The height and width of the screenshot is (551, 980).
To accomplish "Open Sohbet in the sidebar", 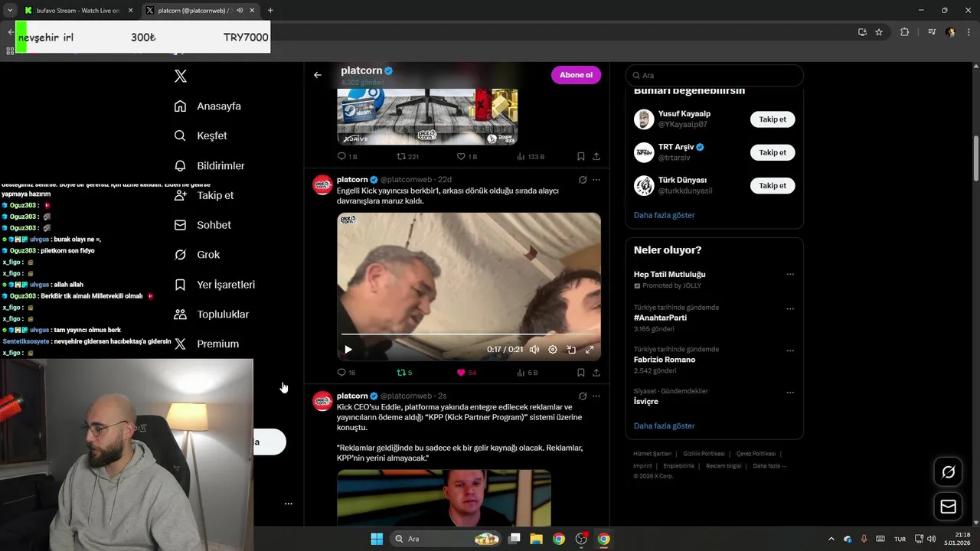I will tap(202, 225).
